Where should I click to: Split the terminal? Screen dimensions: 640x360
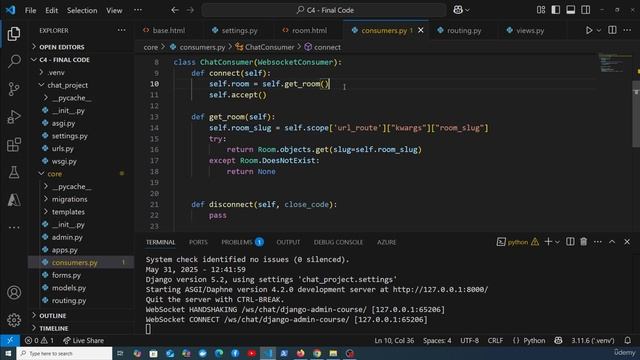pos(570,242)
